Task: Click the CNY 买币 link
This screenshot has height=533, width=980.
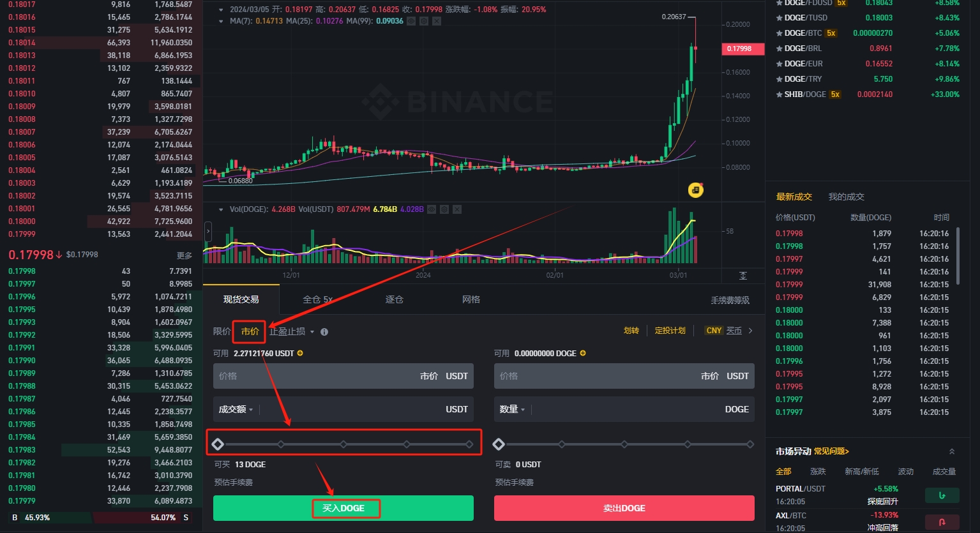Action: point(723,331)
